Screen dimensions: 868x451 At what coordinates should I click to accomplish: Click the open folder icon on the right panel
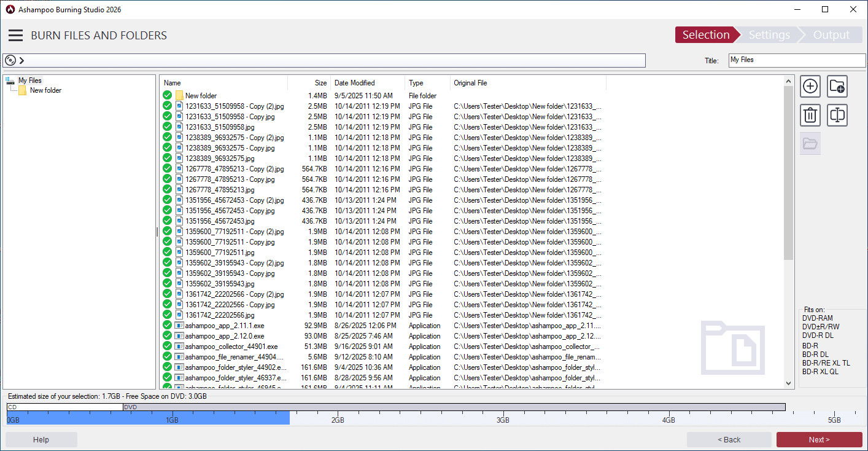810,143
